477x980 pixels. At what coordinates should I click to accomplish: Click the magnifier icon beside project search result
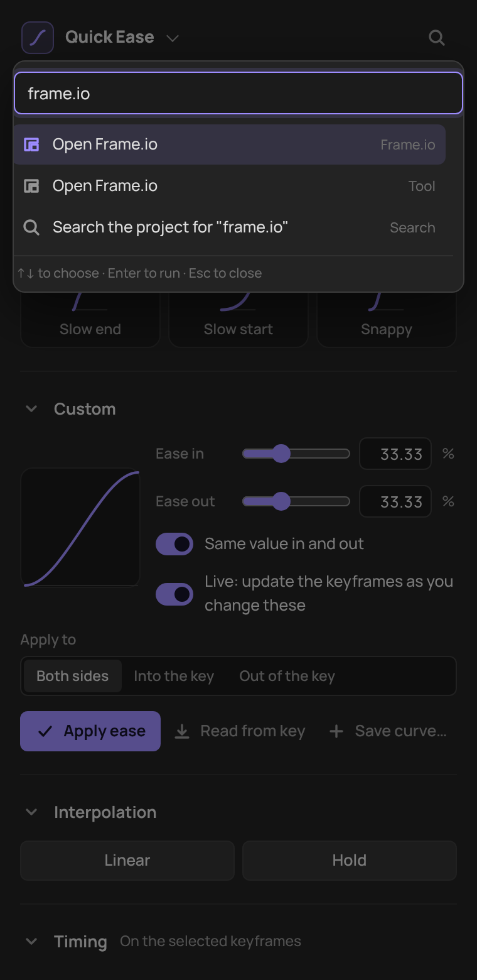point(31,227)
